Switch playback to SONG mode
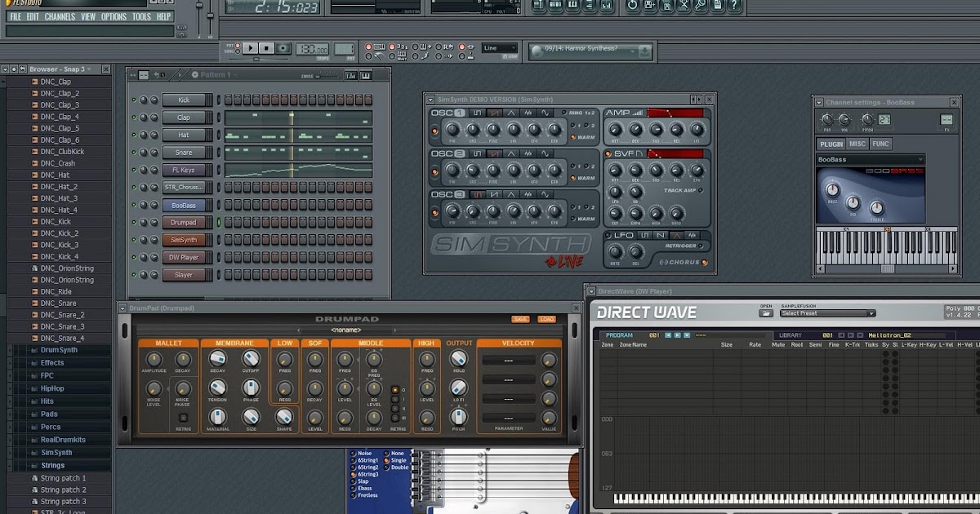The image size is (980, 514). point(238,51)
